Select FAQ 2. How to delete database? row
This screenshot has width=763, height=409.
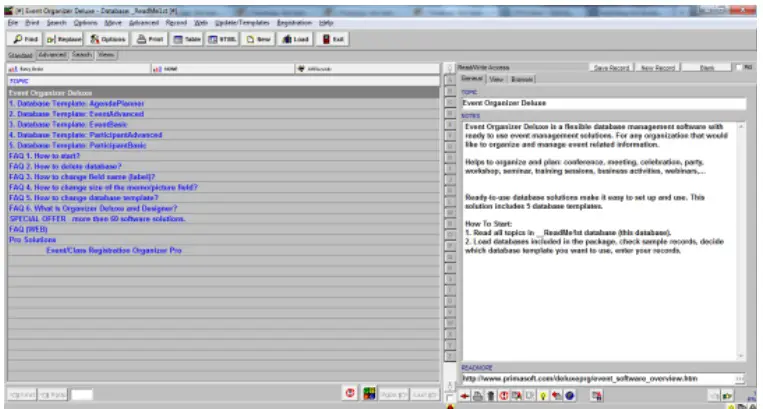pos(223,166)
